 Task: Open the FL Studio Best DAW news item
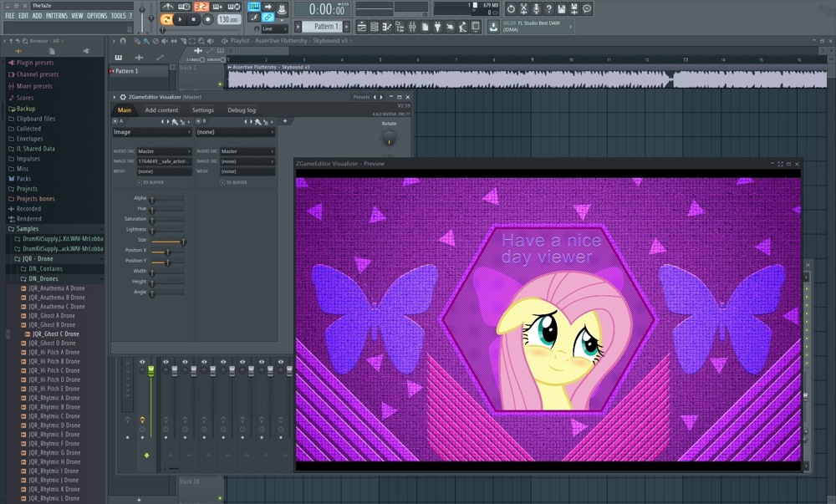click(536, 27)
